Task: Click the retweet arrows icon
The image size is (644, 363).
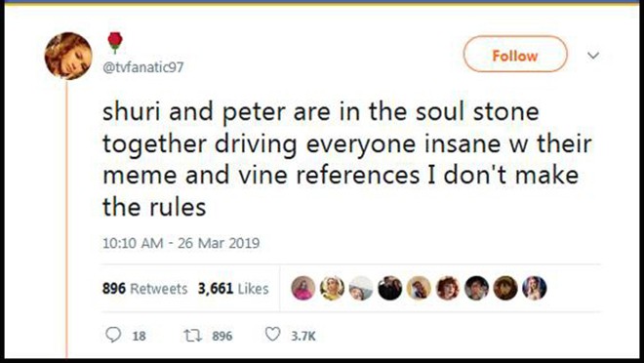Action: [x=192, y=336]
